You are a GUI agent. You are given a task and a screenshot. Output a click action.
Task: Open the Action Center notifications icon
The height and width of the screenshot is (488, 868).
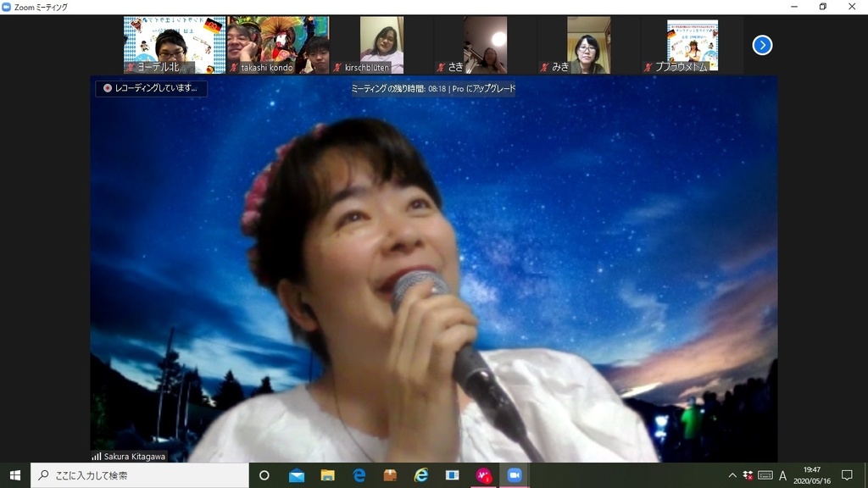(x=847, y=475)
